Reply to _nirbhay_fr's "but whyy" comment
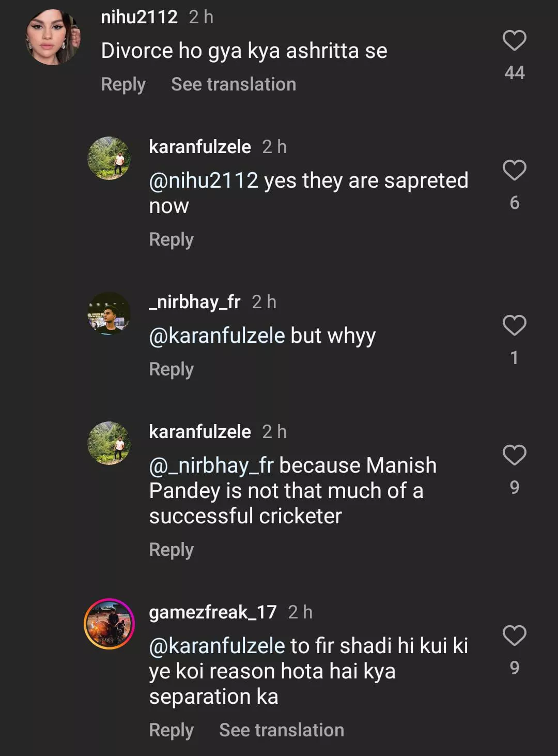This screenshot has width=558, height=756. click(171, 369)
